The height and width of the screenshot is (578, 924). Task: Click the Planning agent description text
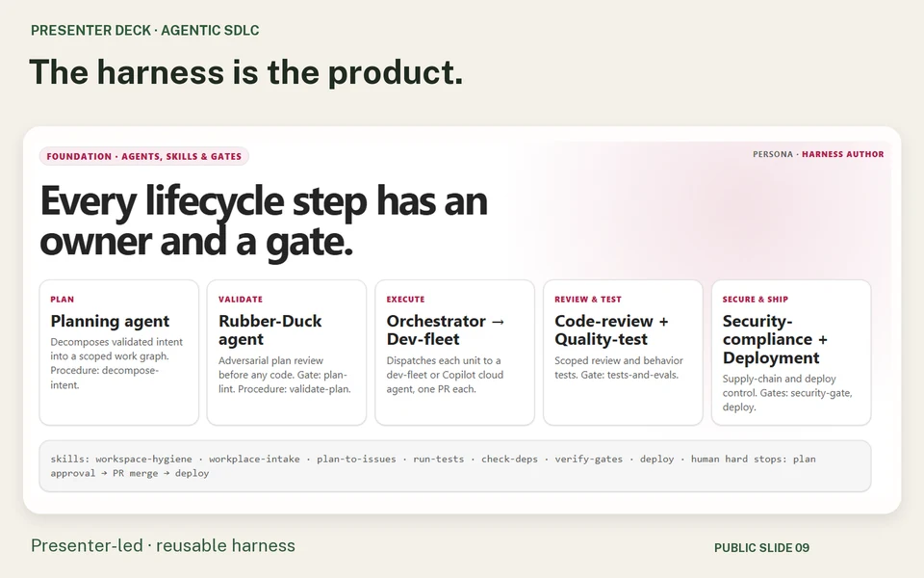(116, 363)
